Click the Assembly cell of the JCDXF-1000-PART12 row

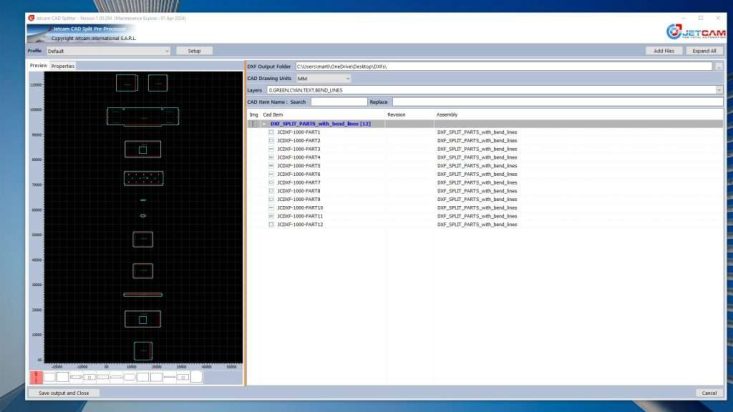pos(477,224)
